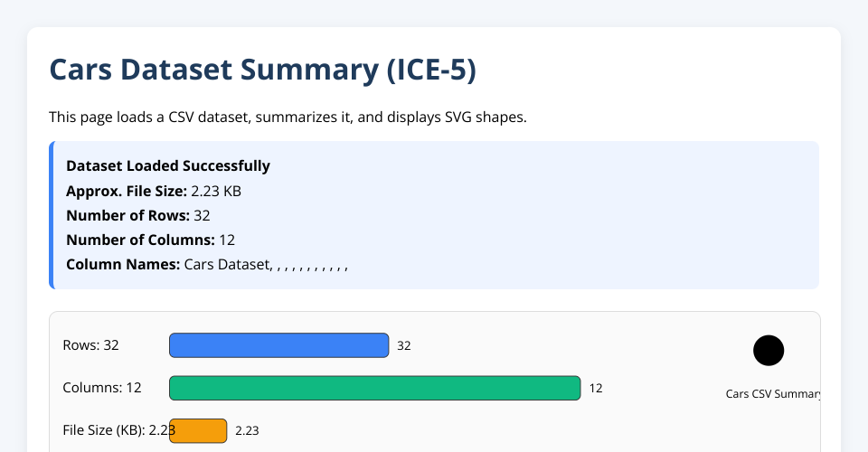Click the value 12 beside the green bar
Screen dimensions: 868x452
pyautogui.click(x=596, y=389)
